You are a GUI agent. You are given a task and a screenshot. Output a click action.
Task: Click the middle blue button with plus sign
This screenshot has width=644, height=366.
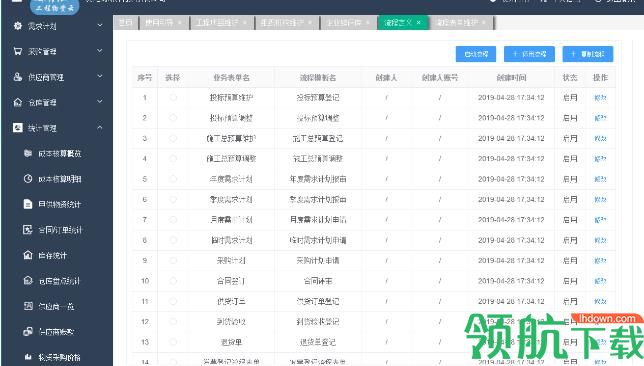[x=529, y=54]
